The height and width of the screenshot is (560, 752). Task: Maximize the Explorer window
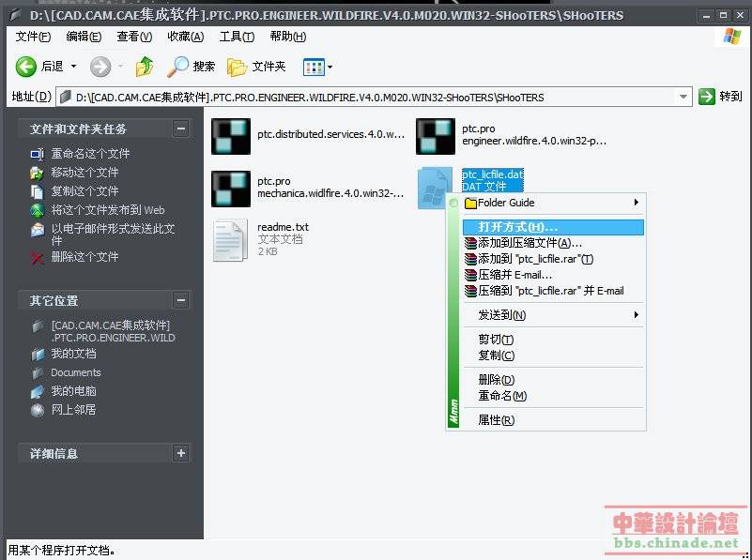point(723,16)
